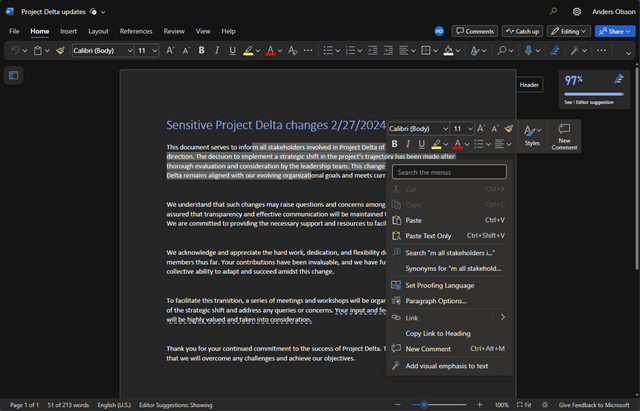
Task: Toggle Underline in the ribbon
Action: click(x=233, y=50)
